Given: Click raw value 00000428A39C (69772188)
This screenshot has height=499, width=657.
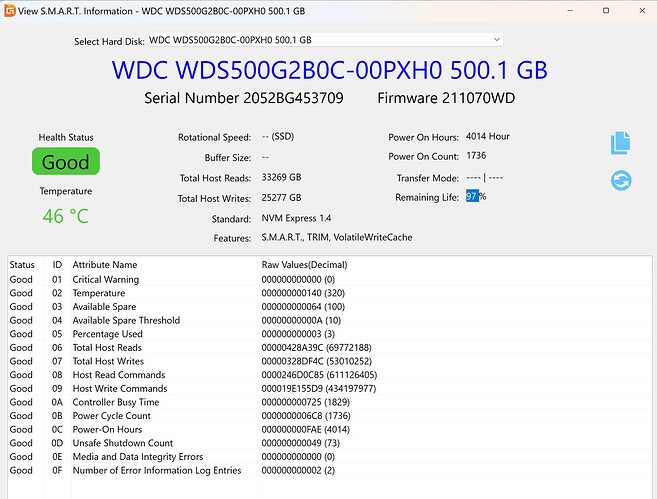Looking at the screenshot, I should click(x=316, y=347).
